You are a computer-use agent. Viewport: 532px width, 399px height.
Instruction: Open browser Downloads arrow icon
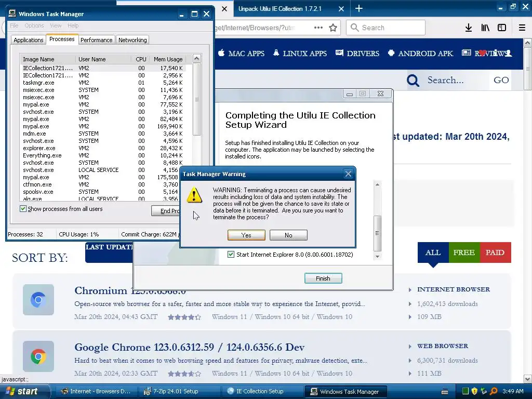pyautogui.click(x=469, y=28)
